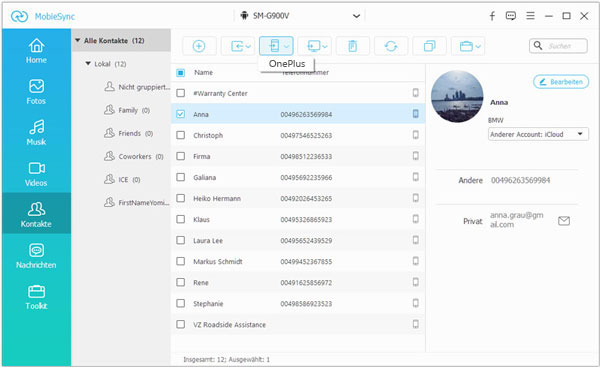The height and width of the screenshot is (367, 600).
Task: Open the feedback chat icon in title bar
Action: [x=510, y=16]
